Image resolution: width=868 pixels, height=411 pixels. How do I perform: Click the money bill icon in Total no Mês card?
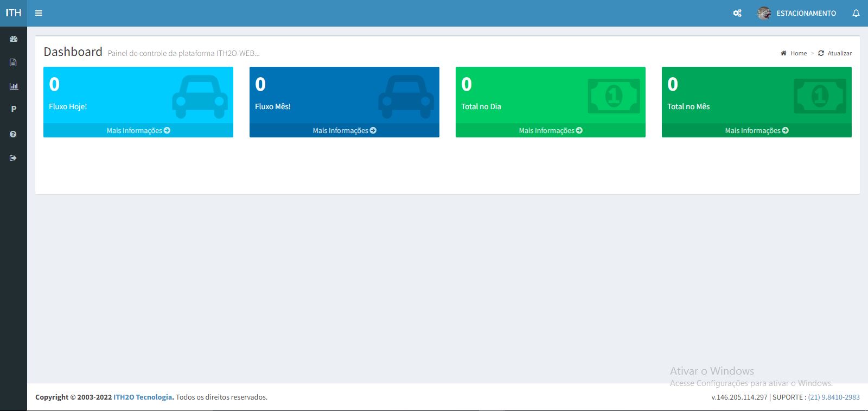tap(820, 96)
